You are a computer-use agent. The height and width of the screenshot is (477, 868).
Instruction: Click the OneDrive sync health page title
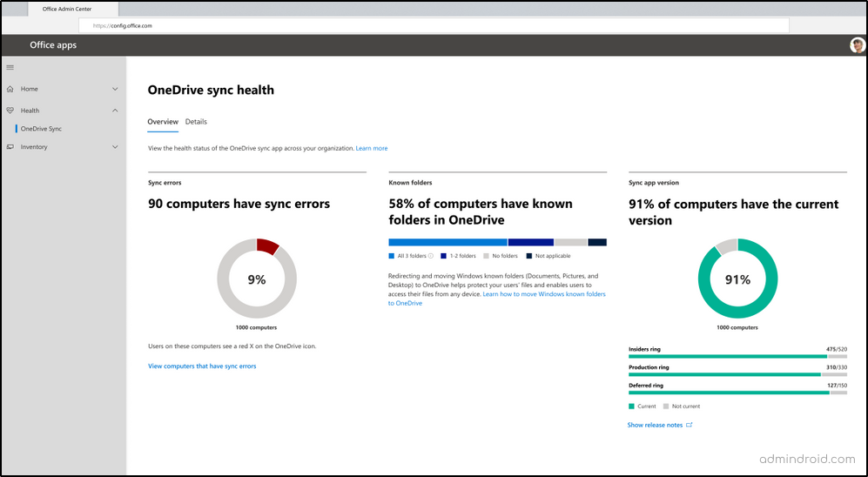pyautogui.click(x=211, y=91)
